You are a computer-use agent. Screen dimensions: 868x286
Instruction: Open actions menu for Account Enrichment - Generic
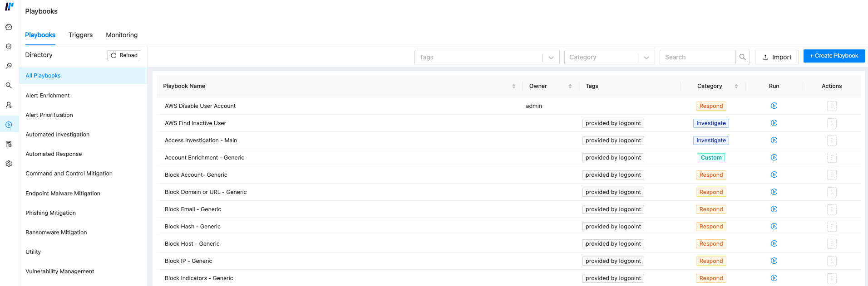pyautogui.click(x=831, y=158)
